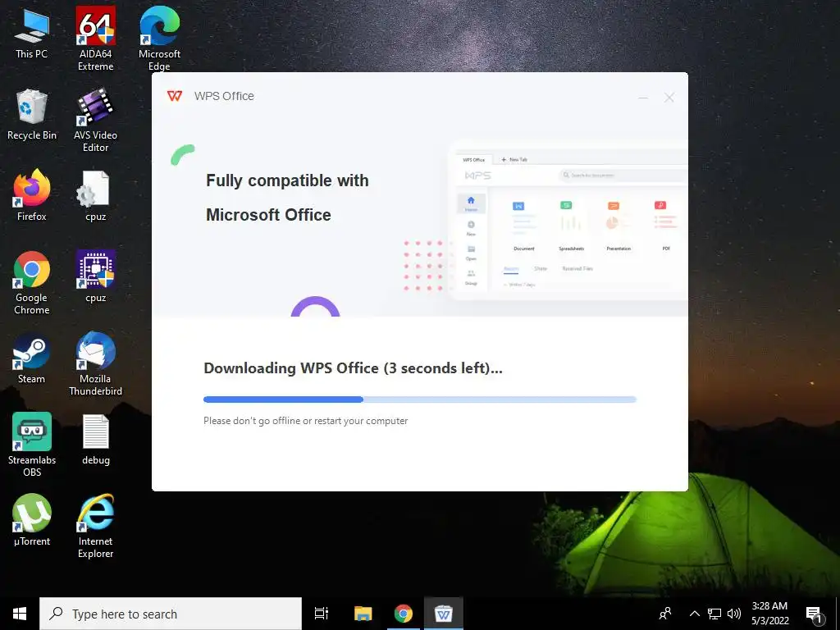Click the 'Downloading WPS Office' status text
The width and height of the screenshot is (840, 630).
click(x=353, y=368)
